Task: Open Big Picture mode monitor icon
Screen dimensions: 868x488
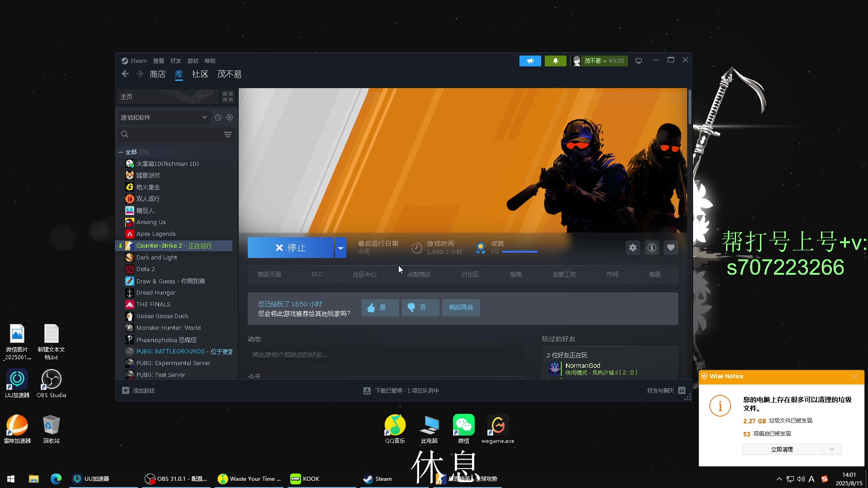Action: 639,61
